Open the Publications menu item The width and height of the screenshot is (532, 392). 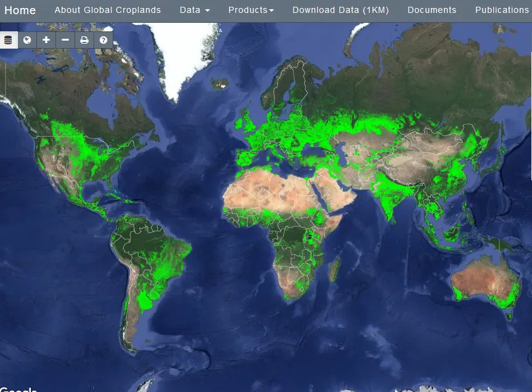(501, 10)
